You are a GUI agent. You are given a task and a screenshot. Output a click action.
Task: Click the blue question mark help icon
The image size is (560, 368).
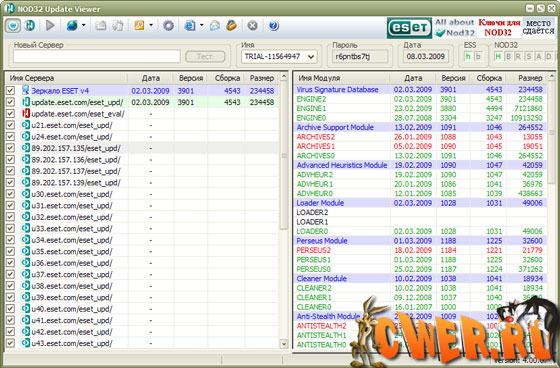273,25
